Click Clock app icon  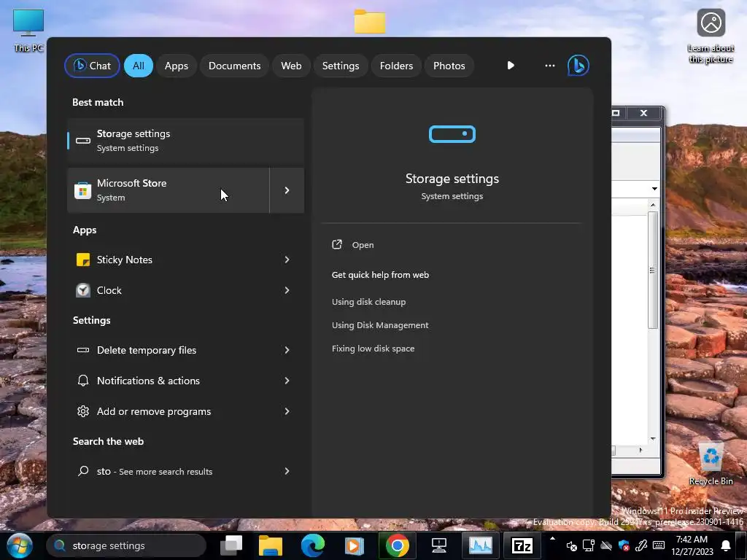tap(83, 290)
